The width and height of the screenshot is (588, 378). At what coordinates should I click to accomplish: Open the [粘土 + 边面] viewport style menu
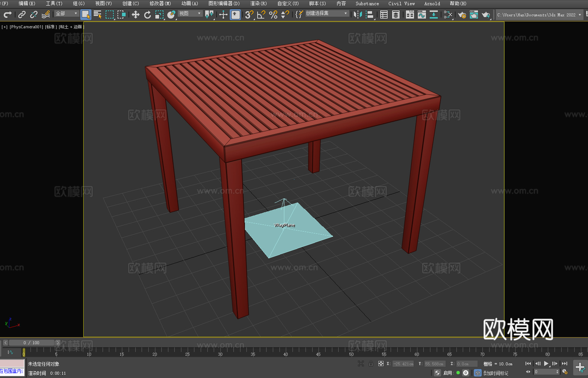(x=71, y=27)
